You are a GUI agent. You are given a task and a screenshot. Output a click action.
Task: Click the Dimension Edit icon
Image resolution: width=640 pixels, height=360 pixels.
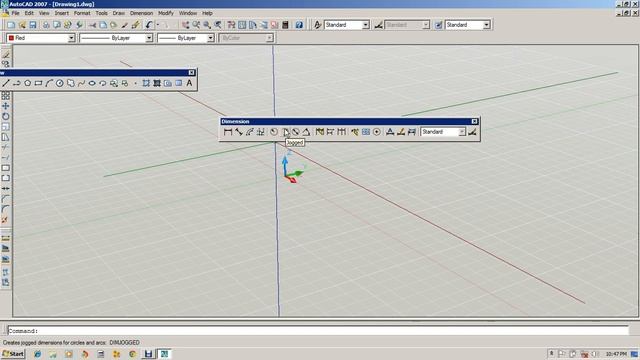point(390,132)
